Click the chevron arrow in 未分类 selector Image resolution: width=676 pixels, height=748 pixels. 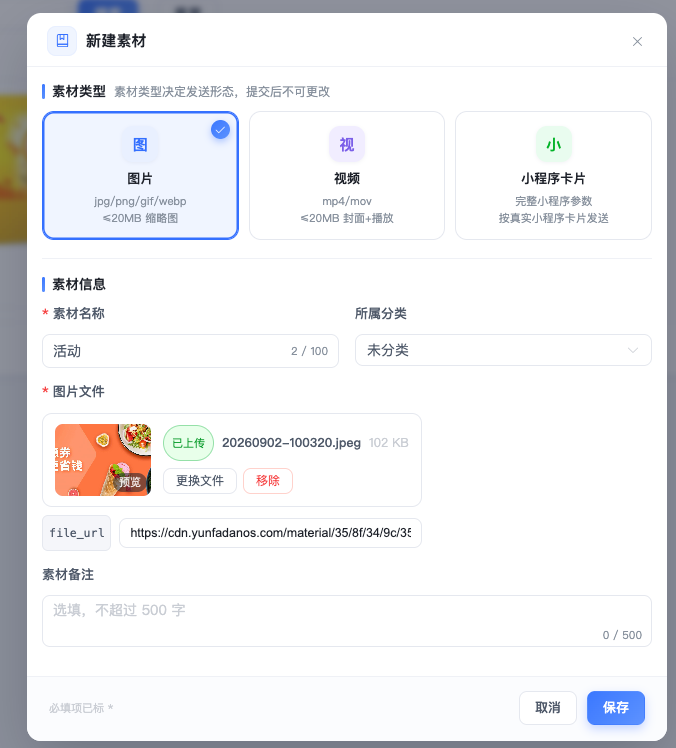(633, 350)
